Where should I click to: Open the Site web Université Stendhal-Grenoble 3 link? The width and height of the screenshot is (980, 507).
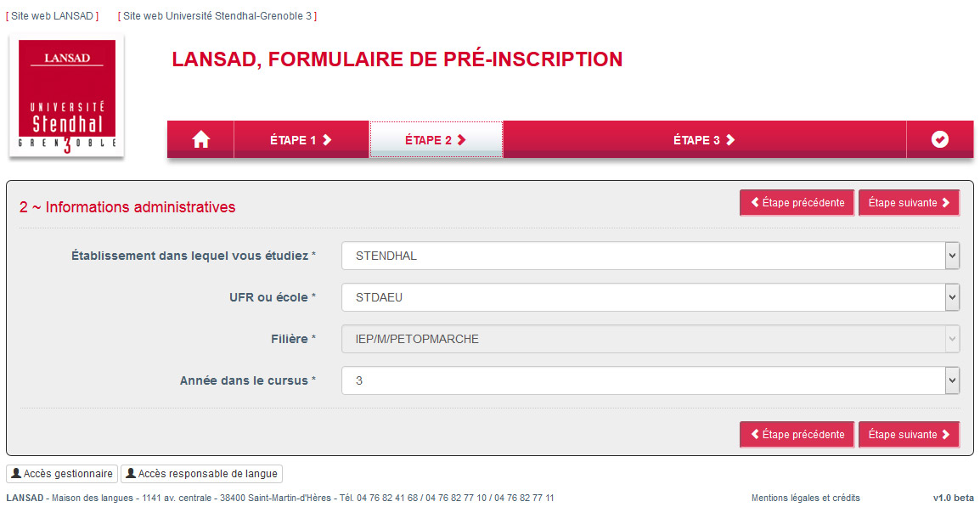click(x=217, y=15)
